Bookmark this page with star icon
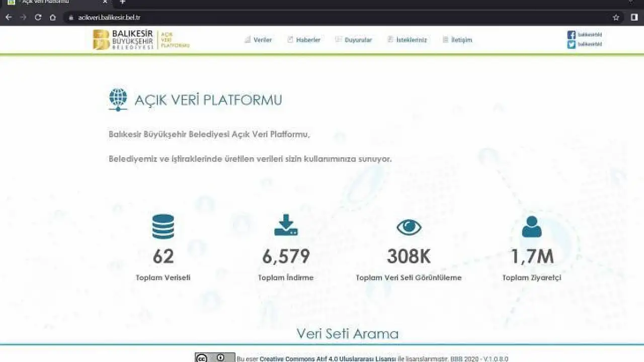 pyautogui.click(x=616, y=17)
